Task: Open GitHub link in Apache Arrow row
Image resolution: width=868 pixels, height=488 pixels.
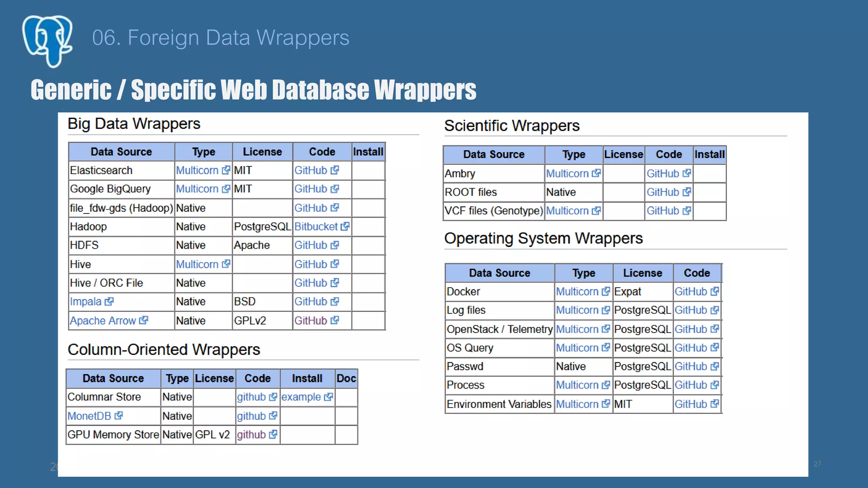Action: click(x=317, y=321)
